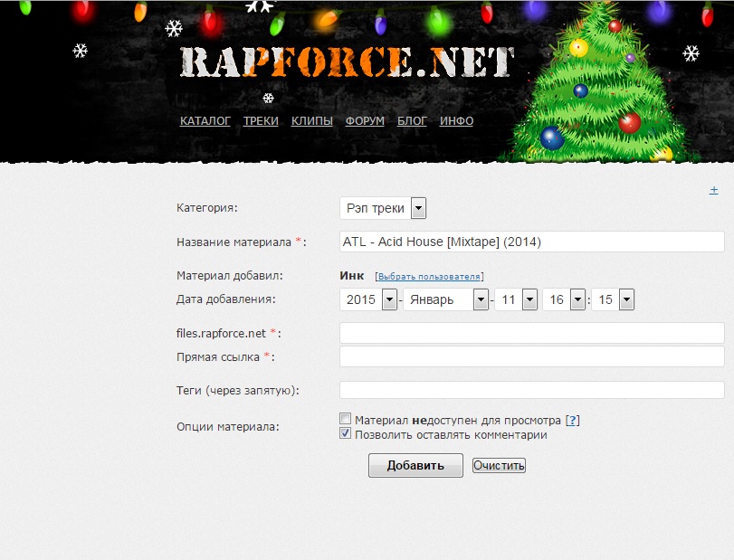Check Материал недоступен для просмотра checkbox
The width and height of the screenshot is (734, 560).
pos(345,419)
